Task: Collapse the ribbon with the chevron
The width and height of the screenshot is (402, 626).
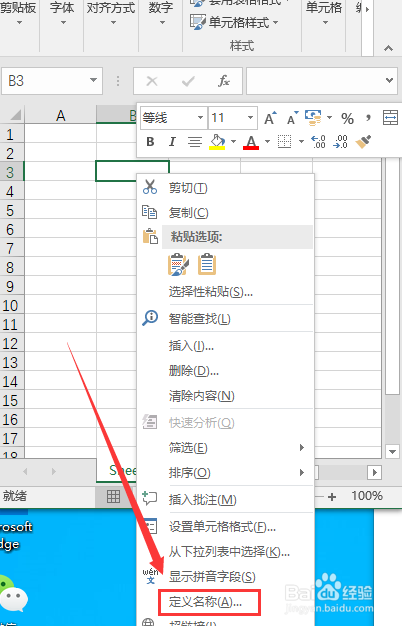Action: (388, 48)
